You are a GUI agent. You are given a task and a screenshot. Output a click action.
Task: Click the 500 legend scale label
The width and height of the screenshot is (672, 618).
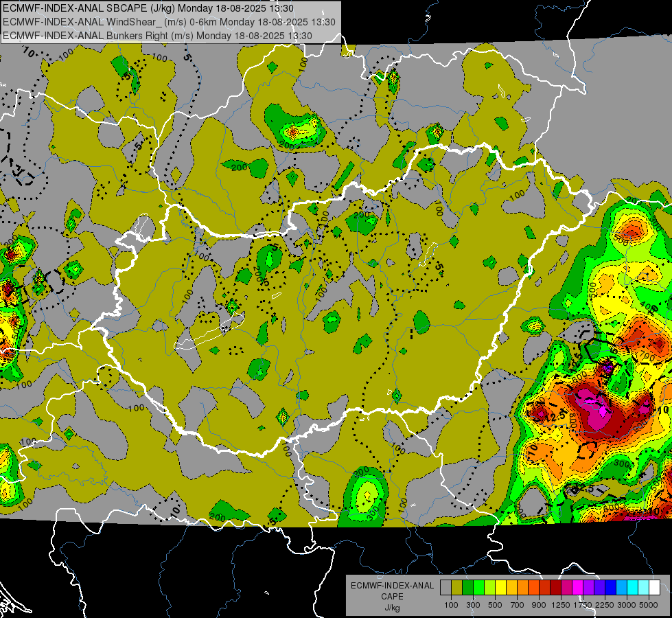click(x=495, y=605)
